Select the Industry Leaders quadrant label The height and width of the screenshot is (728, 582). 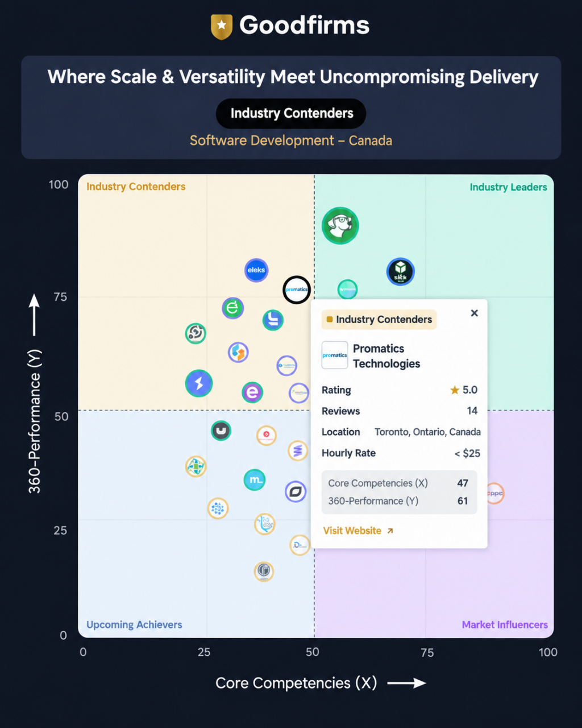click(x=508, y=187)
